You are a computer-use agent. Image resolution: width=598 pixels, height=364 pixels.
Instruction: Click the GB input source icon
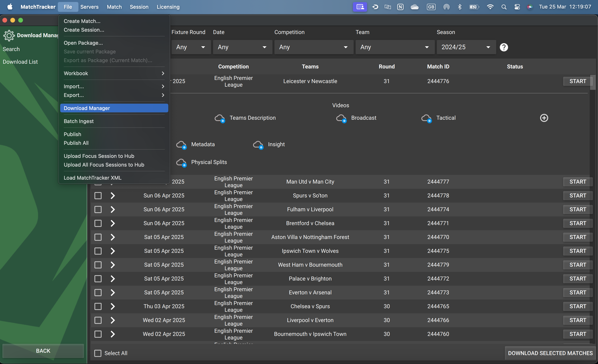431,7
